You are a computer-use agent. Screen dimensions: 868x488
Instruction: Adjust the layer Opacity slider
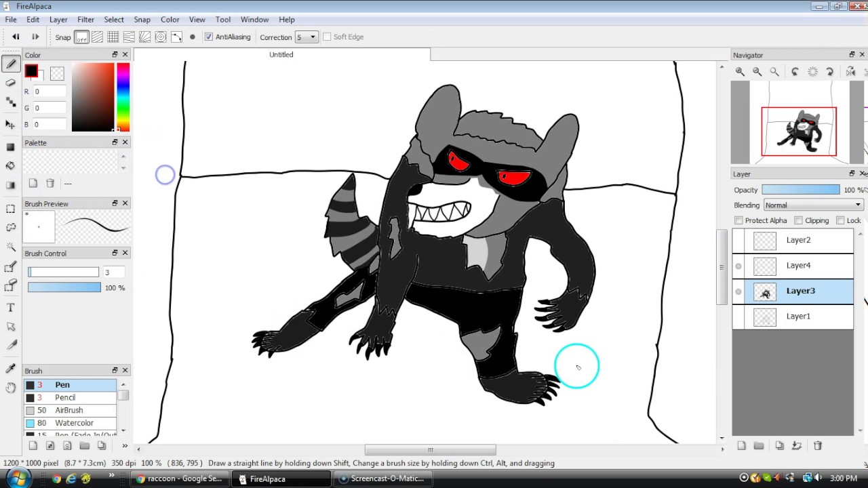pyautogui.click(x=800, y=190)
